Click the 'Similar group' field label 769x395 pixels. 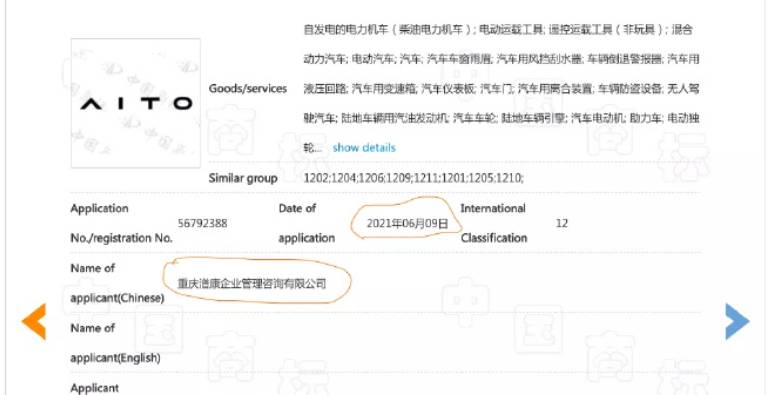(243, 178)
